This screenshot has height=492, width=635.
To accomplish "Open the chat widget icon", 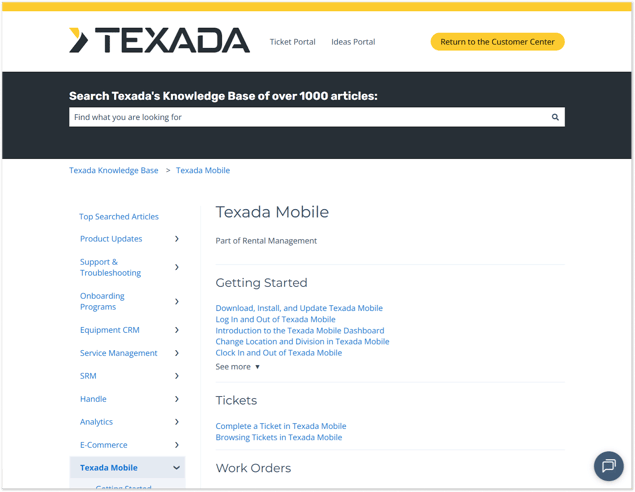I will click(609, 466).
